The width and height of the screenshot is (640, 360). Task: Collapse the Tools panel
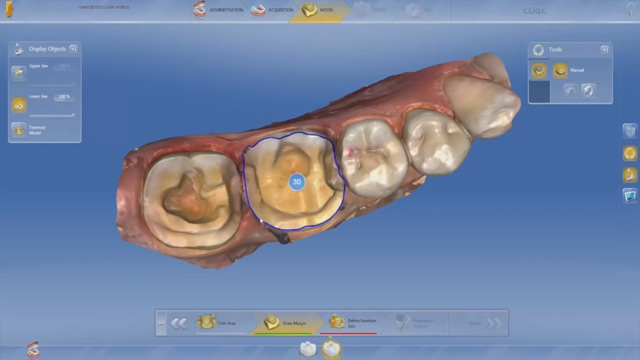click(604, 49)
